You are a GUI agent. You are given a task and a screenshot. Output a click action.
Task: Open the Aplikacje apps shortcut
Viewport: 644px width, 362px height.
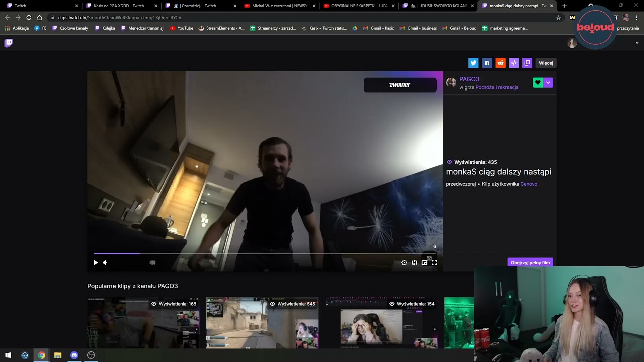(17, 28)
